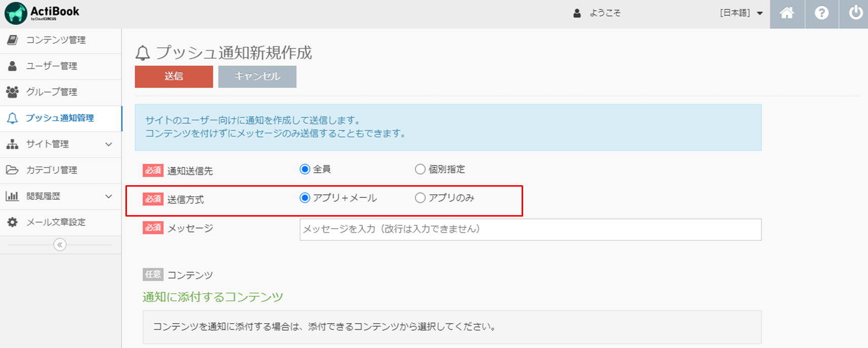Go to グループ管理 menu item
Screen dimensions: 868x348
click(x=52, y=92)
